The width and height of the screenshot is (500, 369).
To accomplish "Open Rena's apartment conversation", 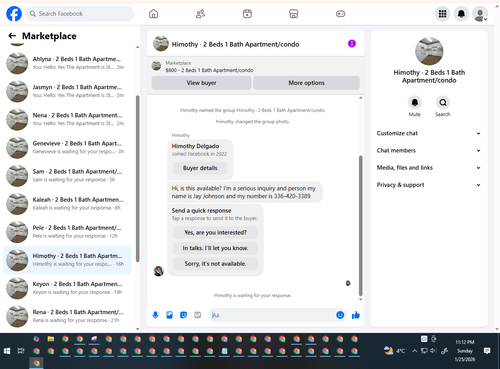I will pos(67,316).
